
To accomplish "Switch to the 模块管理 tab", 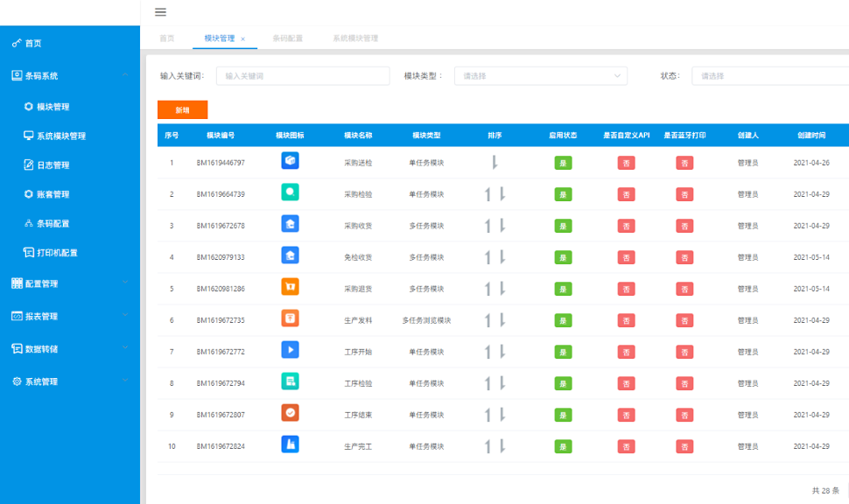I will (220, 38).
